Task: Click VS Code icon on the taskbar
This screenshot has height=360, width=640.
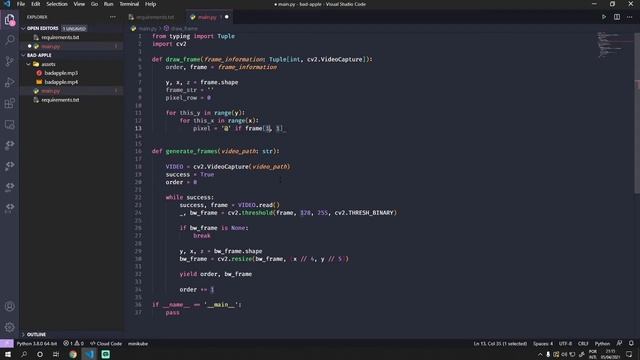Action: (89, 354)
